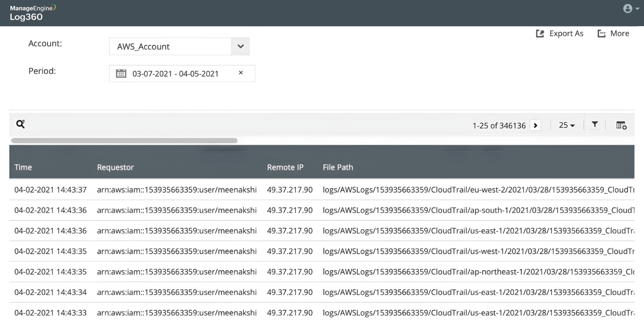
Task: Click the us-west-1 CloudTrail file path
Action: click(x=478, y=251)
